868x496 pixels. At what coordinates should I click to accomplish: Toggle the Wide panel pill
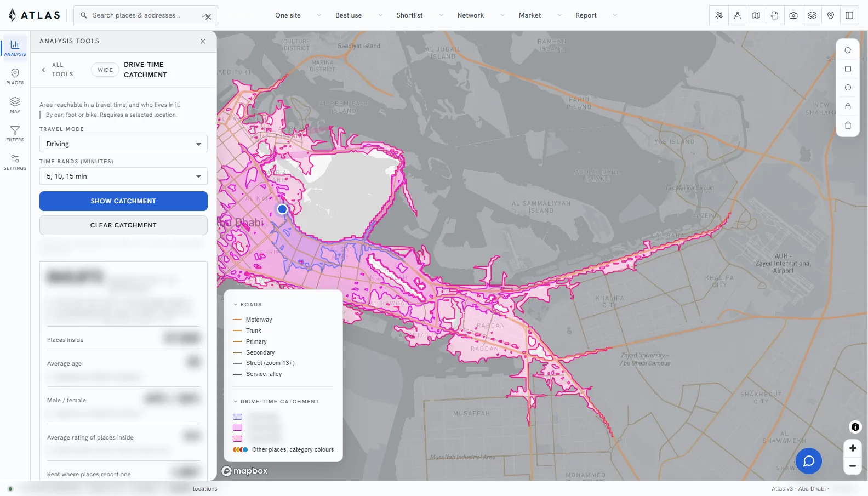tap(105, 70)
